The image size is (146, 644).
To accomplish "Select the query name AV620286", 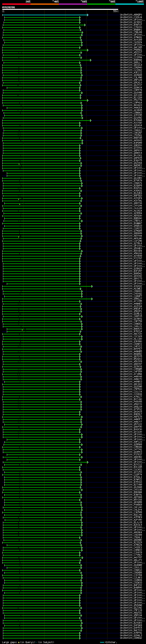I will pos(8,8).
